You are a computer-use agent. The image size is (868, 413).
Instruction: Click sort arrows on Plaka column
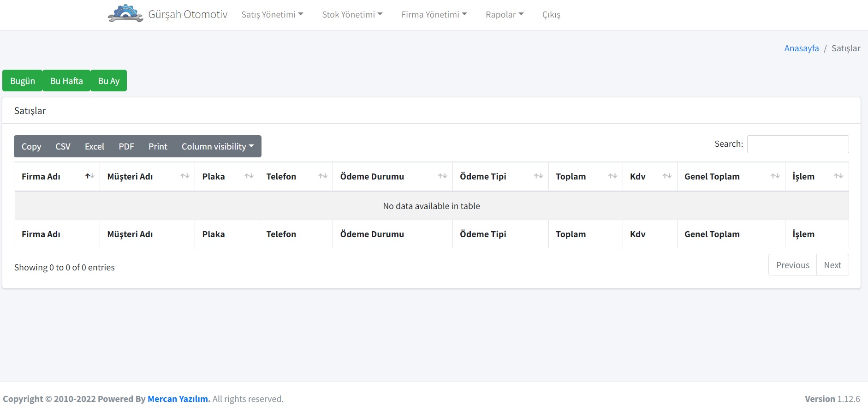click(249, 176)
